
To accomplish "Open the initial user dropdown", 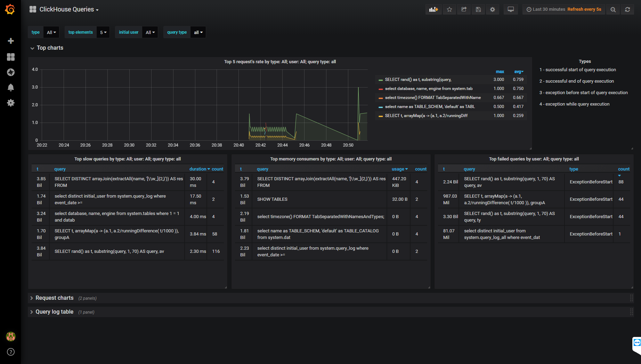I will (150, 32).
